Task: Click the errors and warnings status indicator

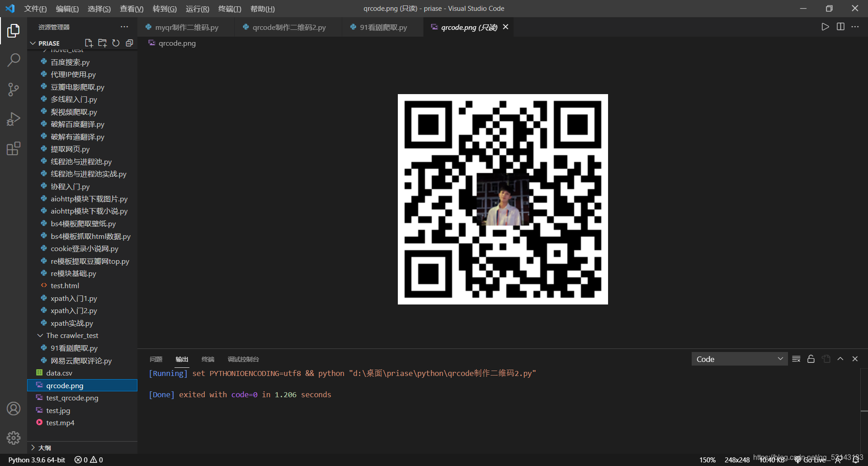Action: point(89,460)
